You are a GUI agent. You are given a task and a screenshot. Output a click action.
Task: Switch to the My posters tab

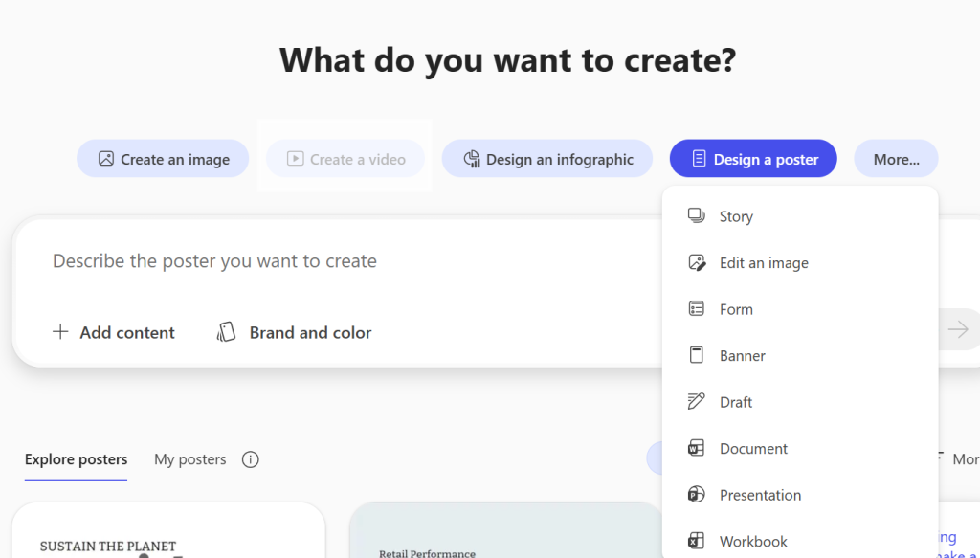pos(189,459)
